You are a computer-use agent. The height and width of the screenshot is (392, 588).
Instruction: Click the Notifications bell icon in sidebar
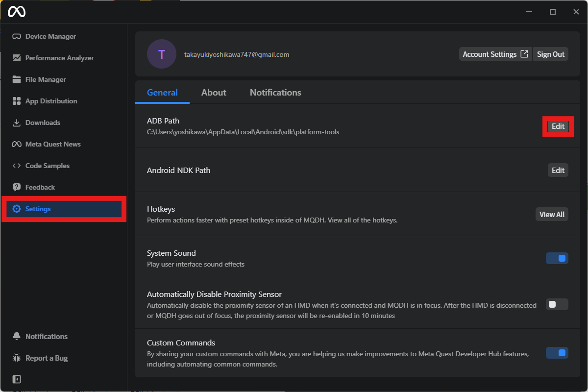[x=17, y=336]
